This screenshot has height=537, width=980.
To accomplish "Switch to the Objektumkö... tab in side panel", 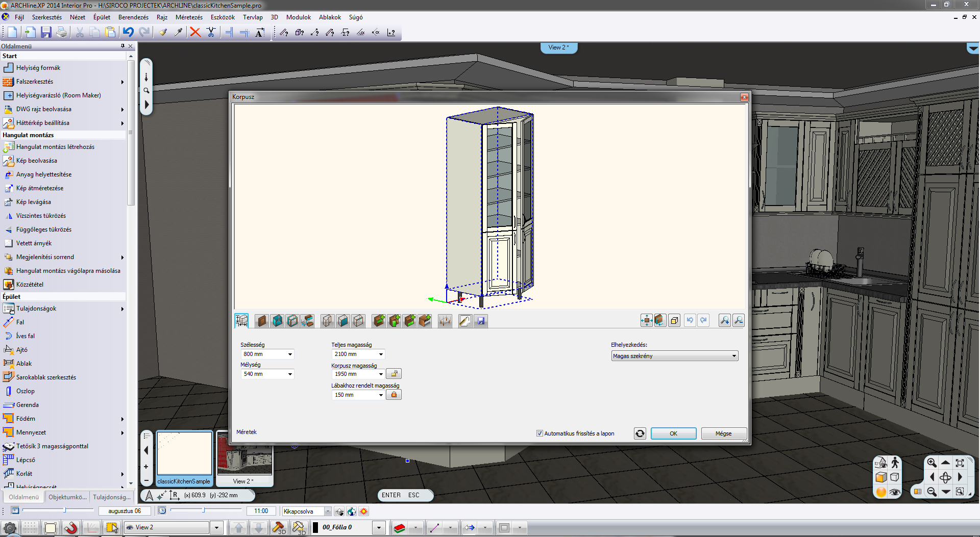I will (67, 497).
